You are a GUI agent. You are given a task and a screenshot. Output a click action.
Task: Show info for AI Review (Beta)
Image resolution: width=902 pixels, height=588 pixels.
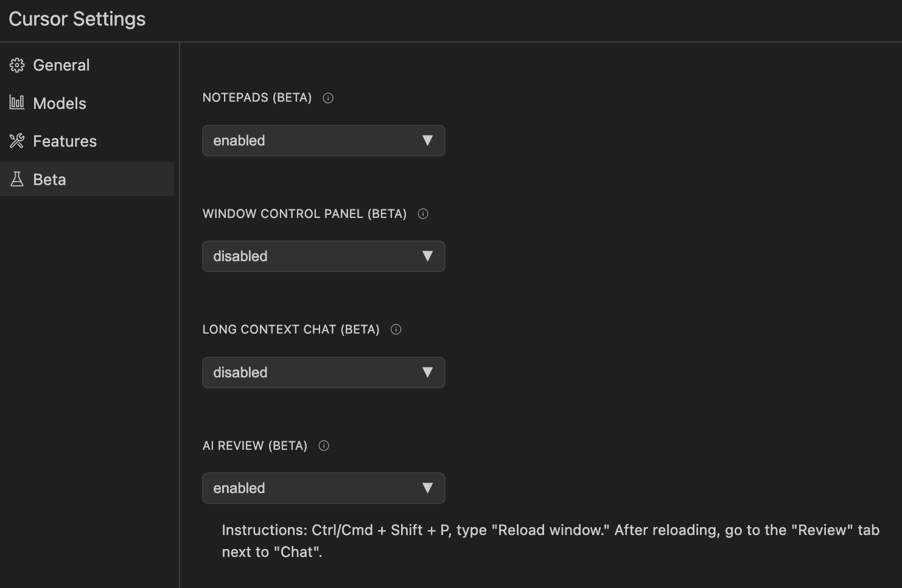coord(324,446)
